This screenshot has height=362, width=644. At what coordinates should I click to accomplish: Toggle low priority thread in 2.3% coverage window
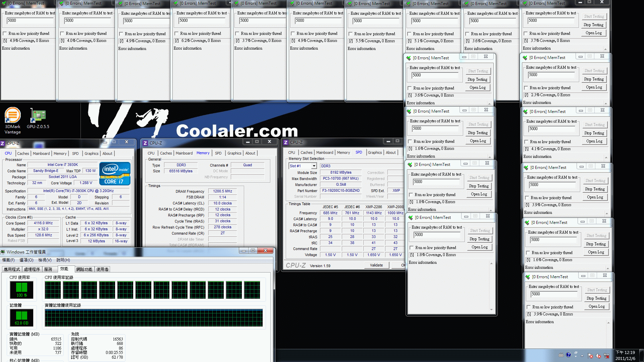pos(526,88)
